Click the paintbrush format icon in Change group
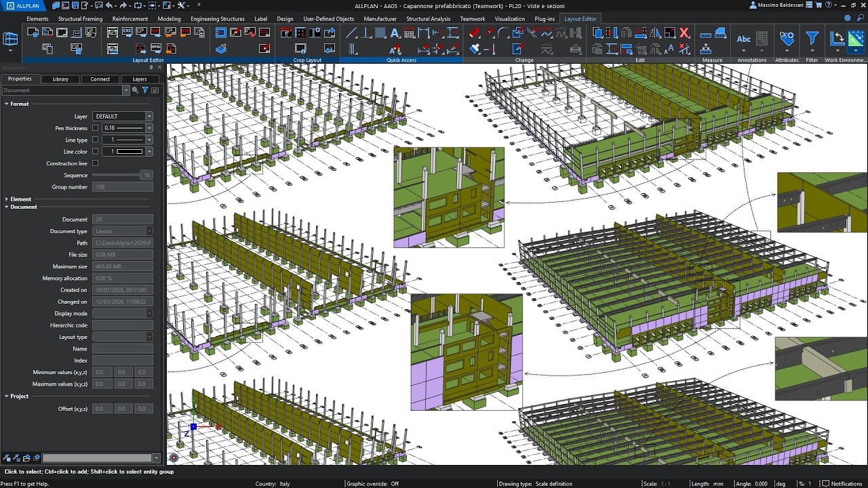Image resolution: width=868 pixels, height=488 pixels. pyautogui.click(x=475, y=49)
